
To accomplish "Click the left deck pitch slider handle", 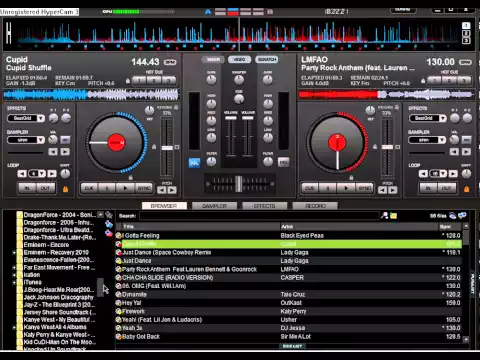I will 167,148.
